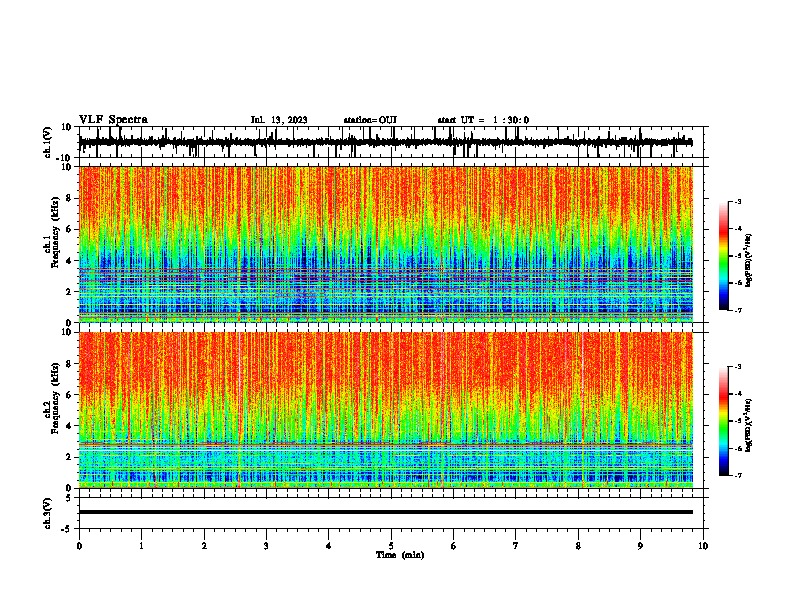Screen dimensions: 792x612
Task: Select the "Jul 13, 2023" date label
Action: pyautogui.click(x=279, y=120)
